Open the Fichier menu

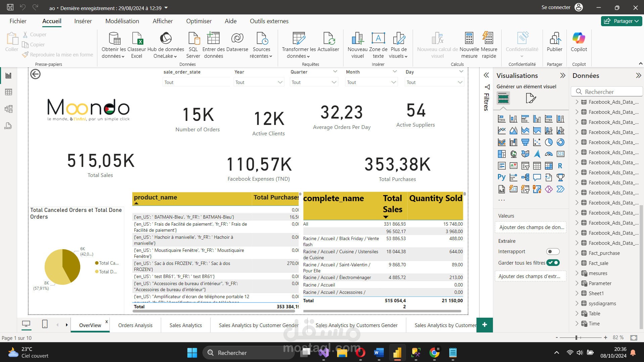pos(18,21)
